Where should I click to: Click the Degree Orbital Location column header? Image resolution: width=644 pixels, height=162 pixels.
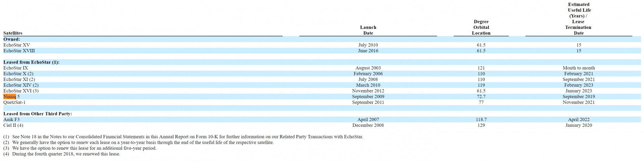481,27
